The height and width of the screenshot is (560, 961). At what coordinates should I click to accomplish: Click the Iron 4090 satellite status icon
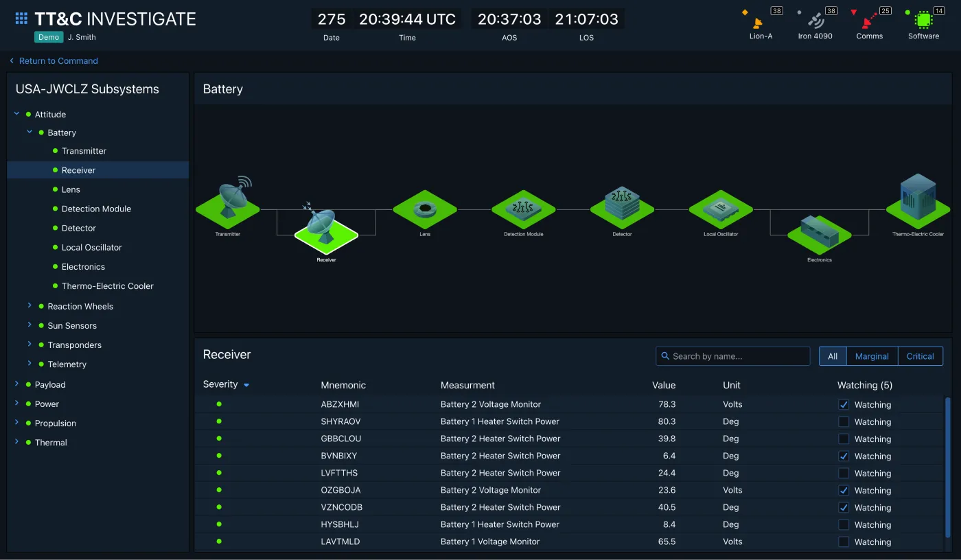pyautogui.click(x=815, y=21)
